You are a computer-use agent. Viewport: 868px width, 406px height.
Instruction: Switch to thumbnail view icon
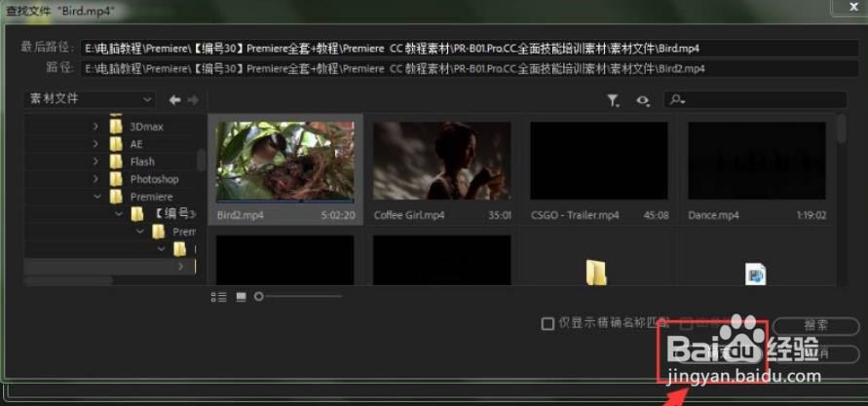coord(241,297)
